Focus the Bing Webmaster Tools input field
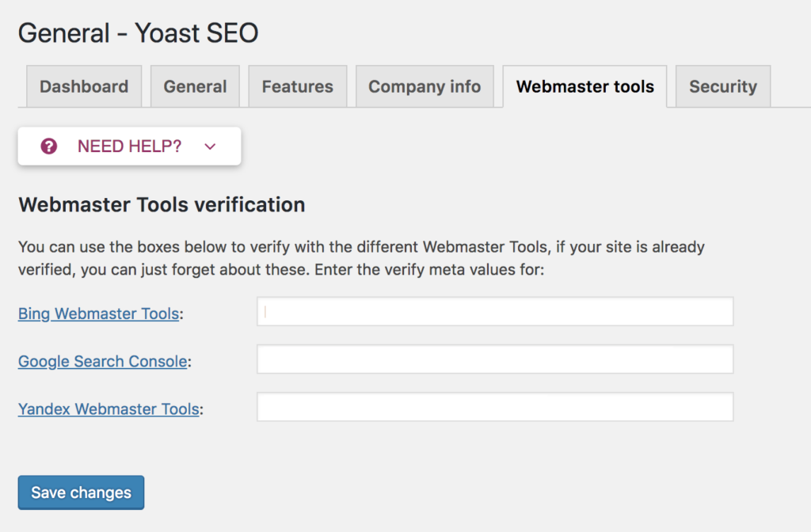Viewport: 811px width, 532px height. (495, 311)
